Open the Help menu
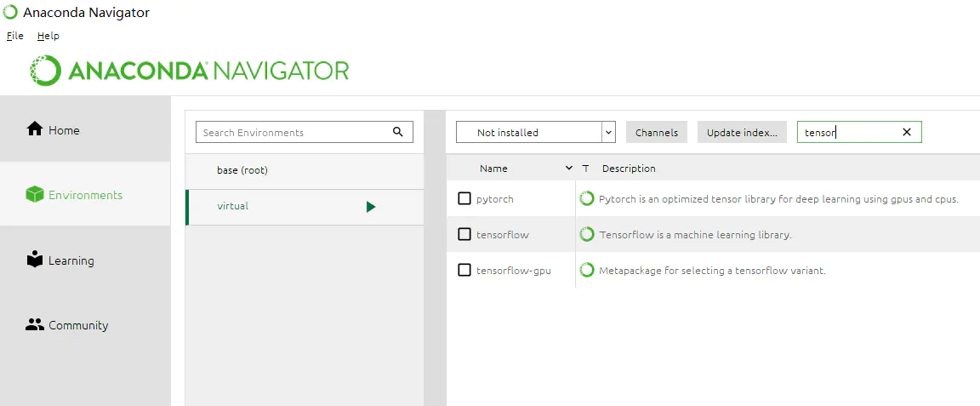The width and height of the screenshot is (980, 406). click(x=48, y=36)
